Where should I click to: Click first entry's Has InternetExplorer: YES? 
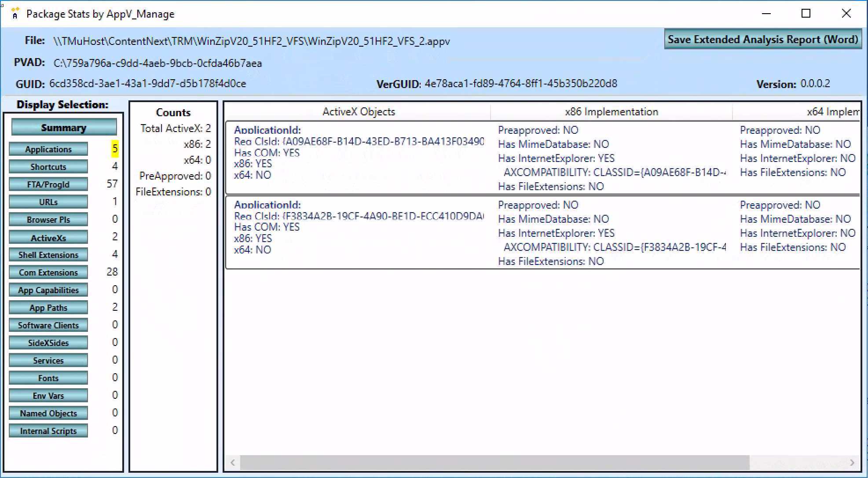click(556, 158)
